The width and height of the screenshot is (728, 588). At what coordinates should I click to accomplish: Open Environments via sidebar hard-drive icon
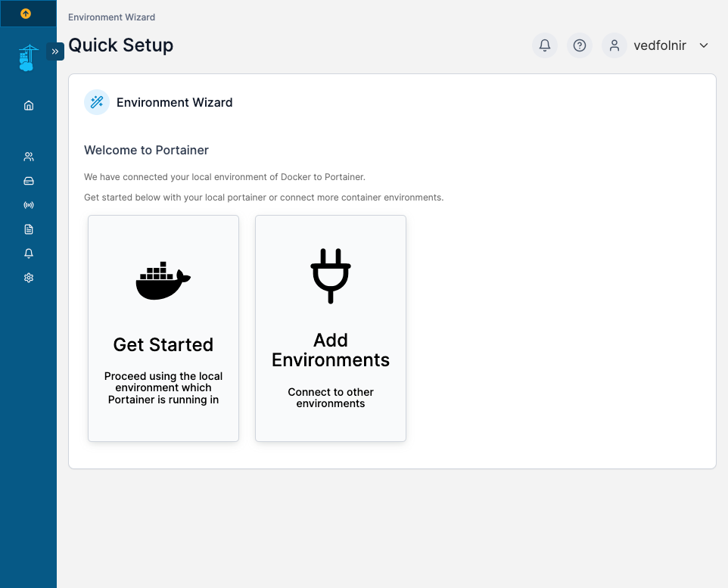coord(29,181)
